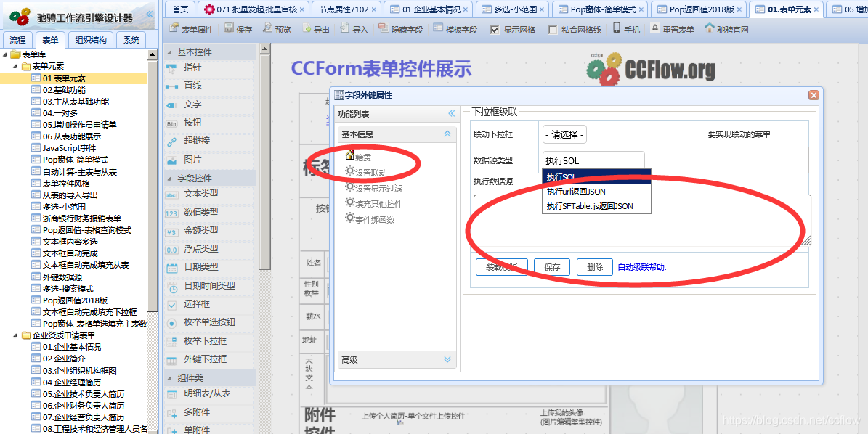This screenshot has height=434, width=868.
Task: Open the 自动级联帮助 link
Action: [x=642, y=267]
